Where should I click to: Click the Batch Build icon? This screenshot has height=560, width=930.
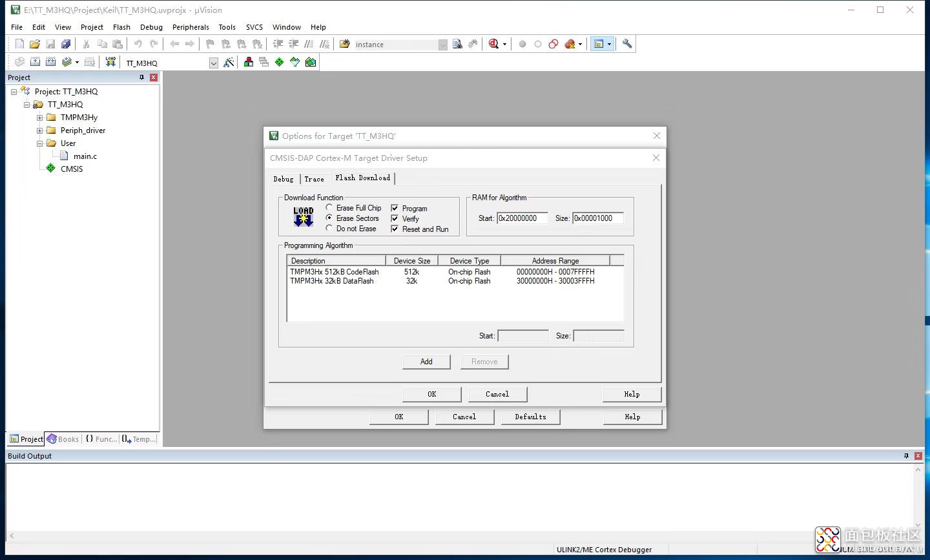point(67,62)
